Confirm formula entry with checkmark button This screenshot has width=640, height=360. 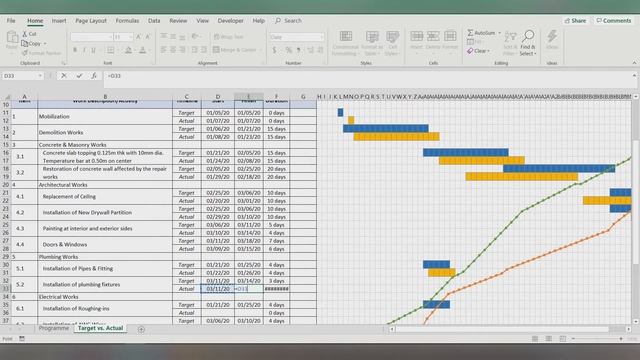click(x=79, y=76)
